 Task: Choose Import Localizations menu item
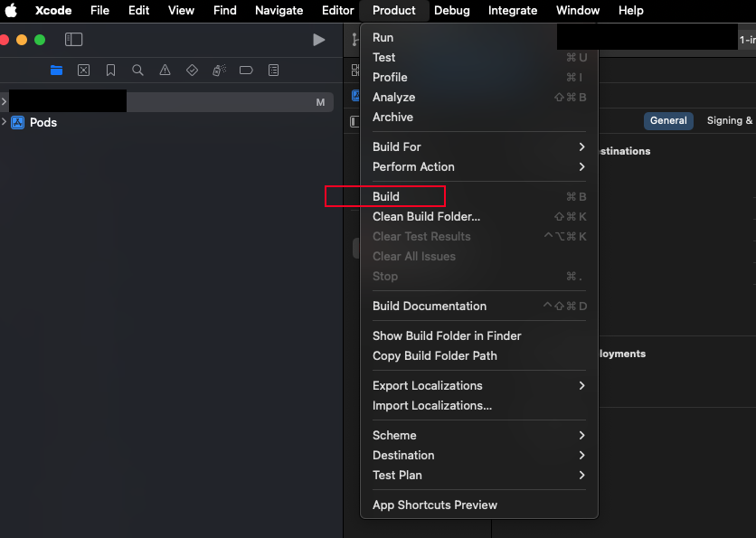click(x=479, y=405)
